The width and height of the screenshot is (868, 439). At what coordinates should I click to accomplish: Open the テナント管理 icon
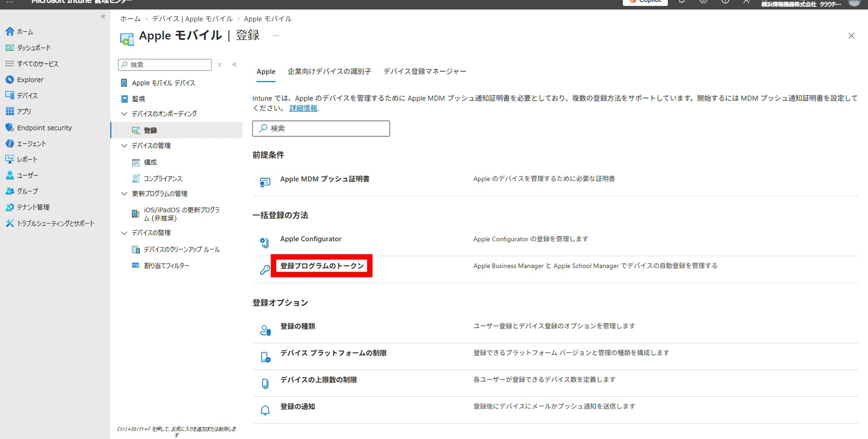[10, 207]
